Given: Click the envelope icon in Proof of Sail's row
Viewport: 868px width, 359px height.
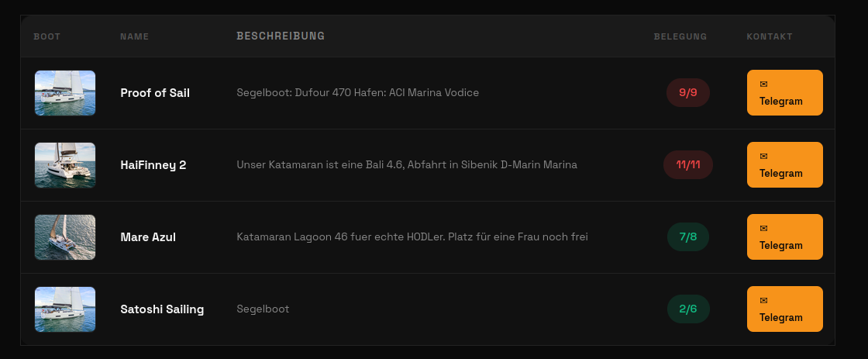Looking at the screenshot, I should pyautogui.click(x=763, y=84).
